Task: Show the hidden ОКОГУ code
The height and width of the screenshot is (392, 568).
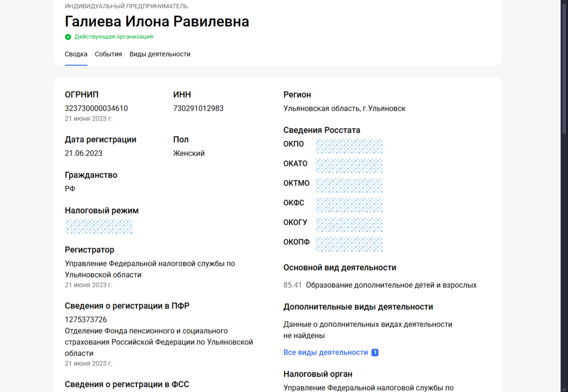Action: (349, 224)
